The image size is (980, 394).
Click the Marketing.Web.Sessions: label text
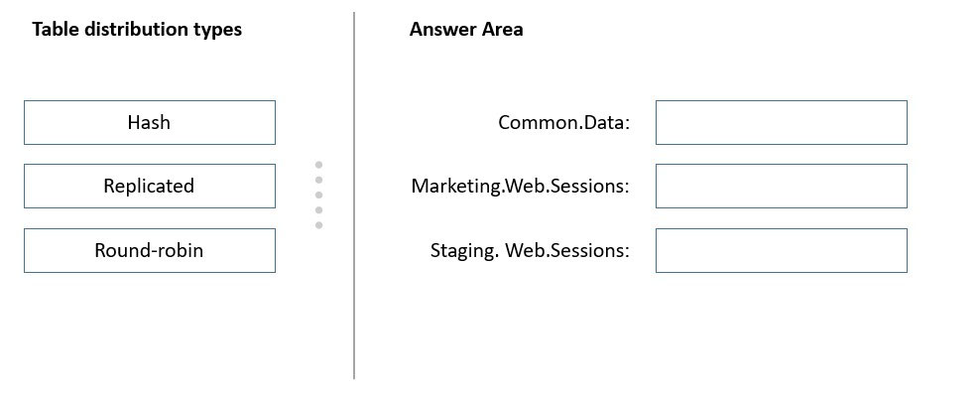[x=520, y=186]
